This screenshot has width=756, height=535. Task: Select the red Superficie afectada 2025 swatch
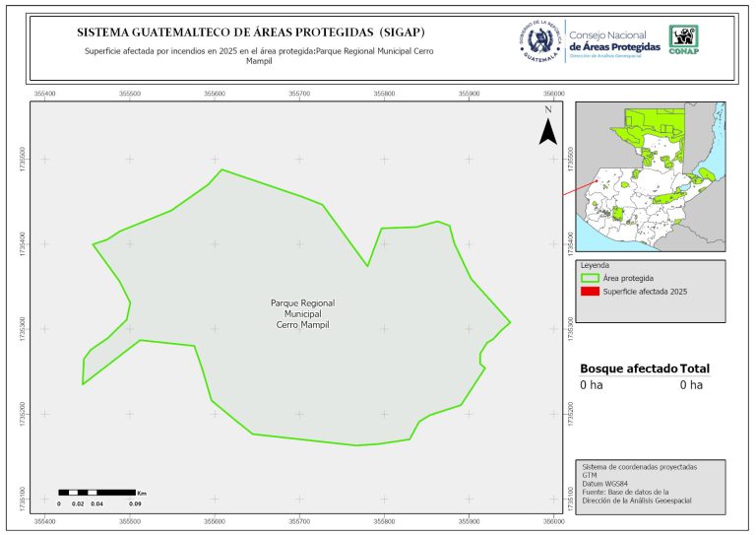591,293
